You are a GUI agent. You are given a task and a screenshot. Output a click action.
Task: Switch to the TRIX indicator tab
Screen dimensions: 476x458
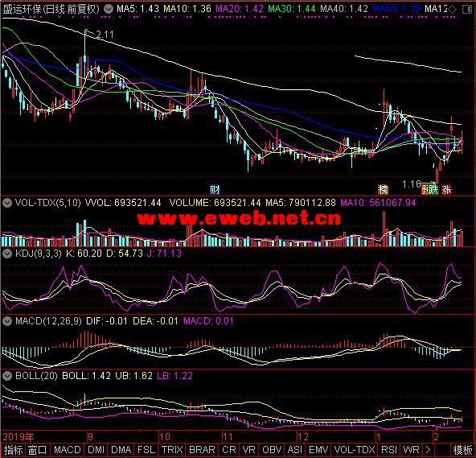(172, 450)
